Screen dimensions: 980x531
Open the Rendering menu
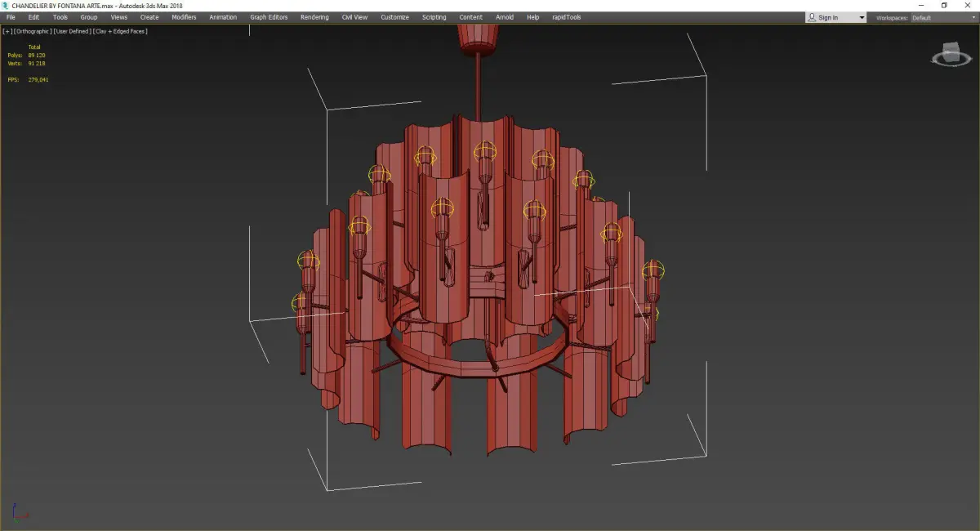coord(314,17)
